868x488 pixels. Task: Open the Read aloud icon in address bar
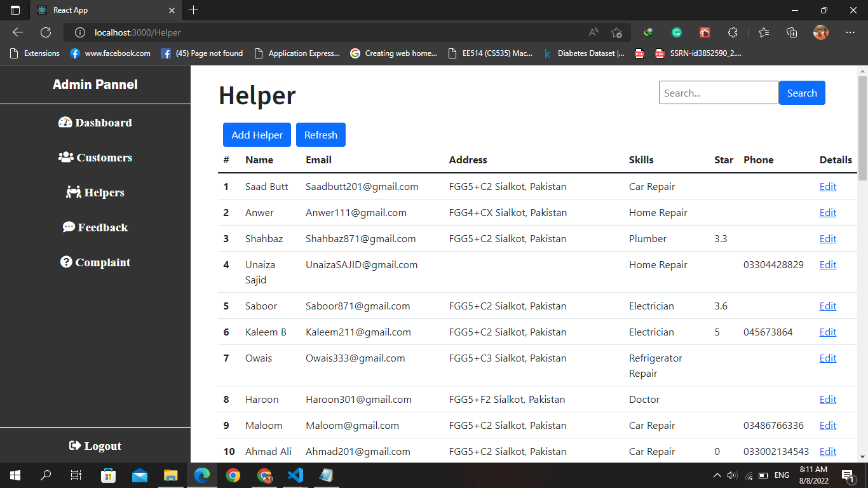[593, 32]
